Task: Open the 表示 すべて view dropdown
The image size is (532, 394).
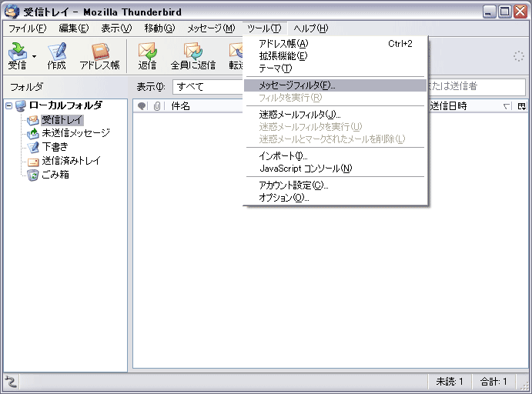Action: [208, 87]
